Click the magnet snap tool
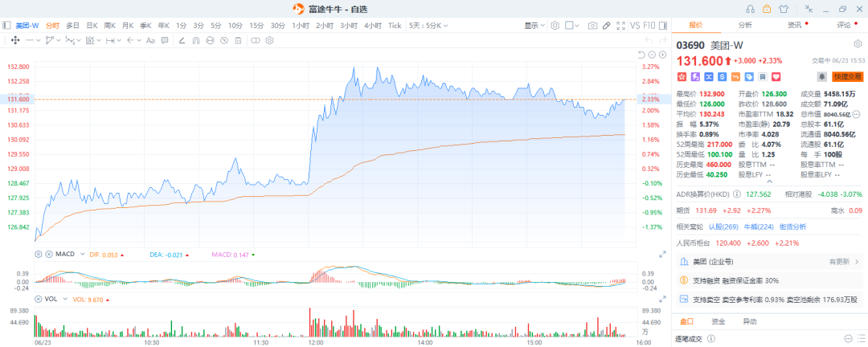This screenshot has height=347, width=868. click(x=195, y=40)
